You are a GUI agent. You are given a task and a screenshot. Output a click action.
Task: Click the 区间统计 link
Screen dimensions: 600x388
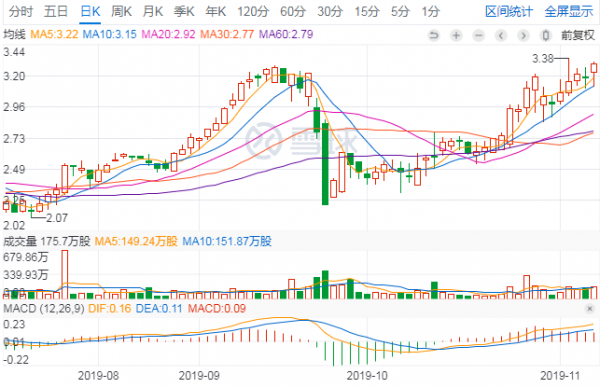click(x=509, y=11)
